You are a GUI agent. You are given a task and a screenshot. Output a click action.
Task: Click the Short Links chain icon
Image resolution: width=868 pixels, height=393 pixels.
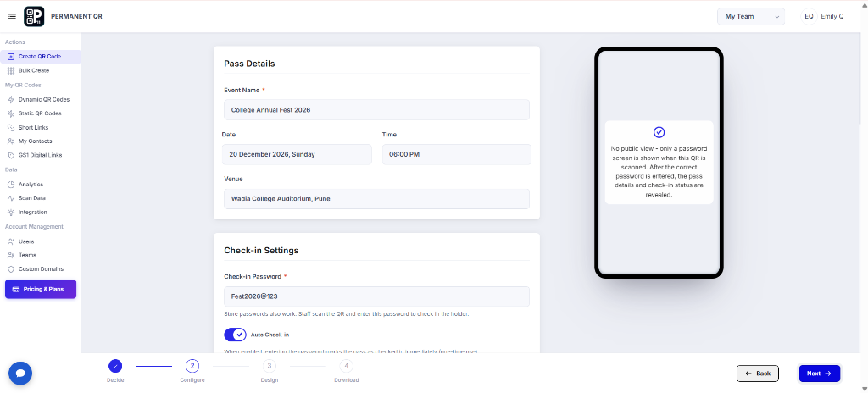(11, 127)
